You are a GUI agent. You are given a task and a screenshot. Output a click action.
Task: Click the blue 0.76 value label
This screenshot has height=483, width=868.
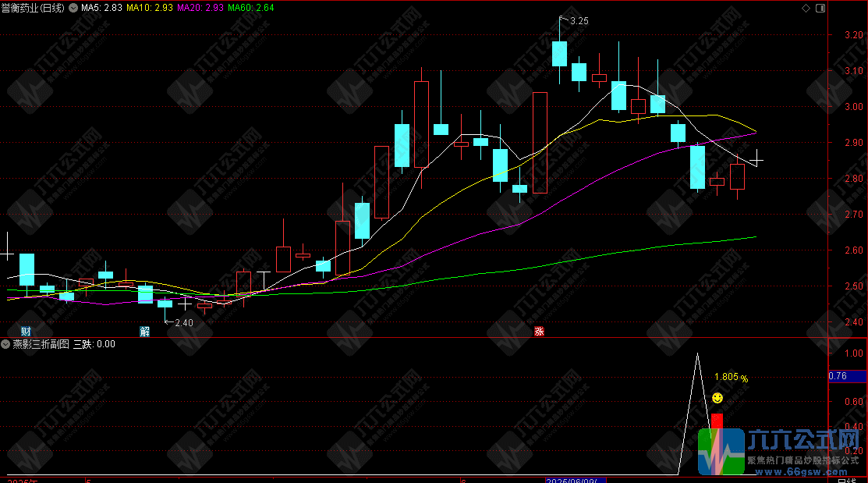[x=838, y=376]
